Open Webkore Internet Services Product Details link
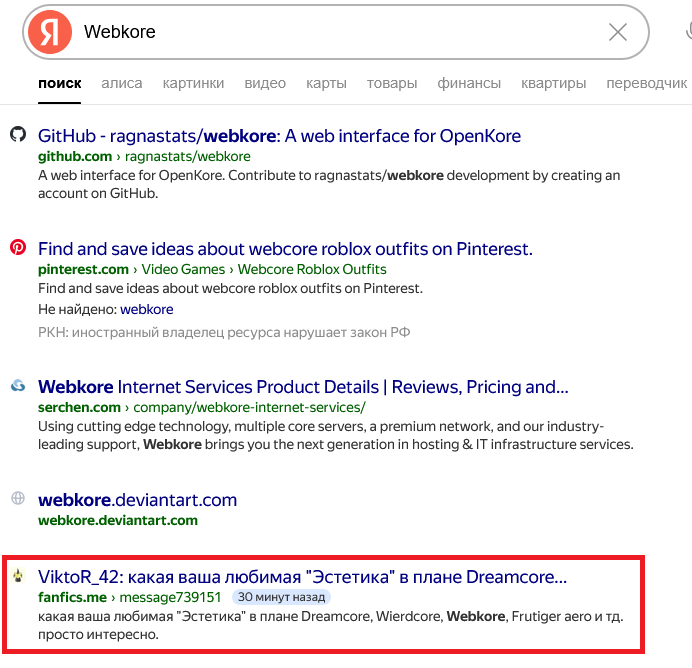This screenshot has height=668, width=692. [x=303, y=387]
